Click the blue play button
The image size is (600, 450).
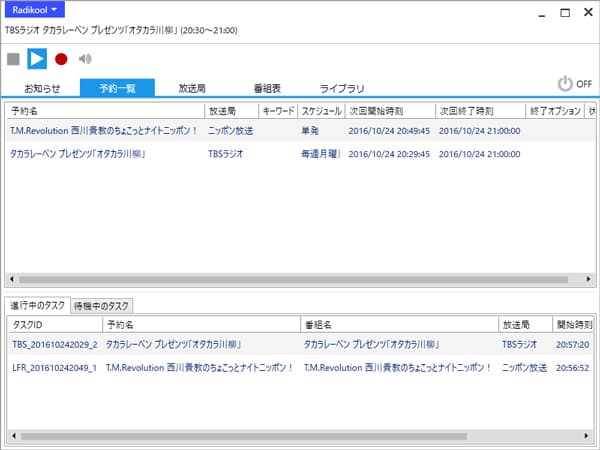(x=37, y=59)
